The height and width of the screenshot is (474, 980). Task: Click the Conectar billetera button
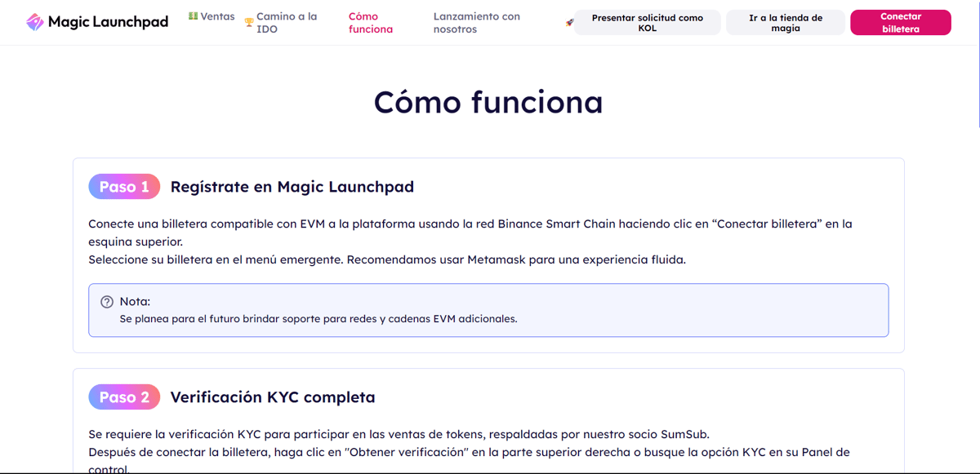[x=901, y=23]
